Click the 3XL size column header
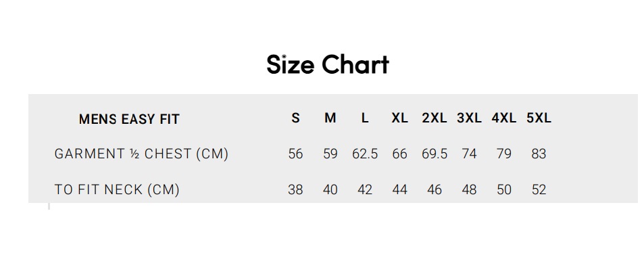 [469, 118]
